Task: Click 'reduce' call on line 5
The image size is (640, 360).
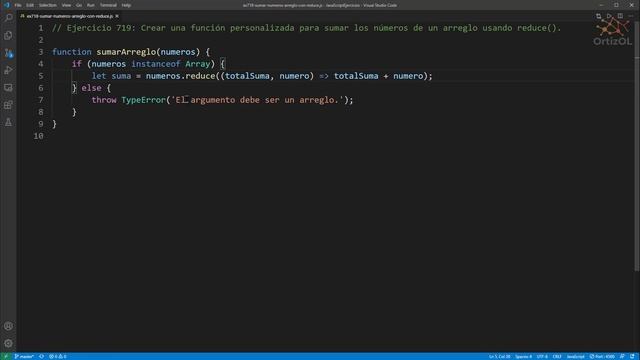Action: 200,76
